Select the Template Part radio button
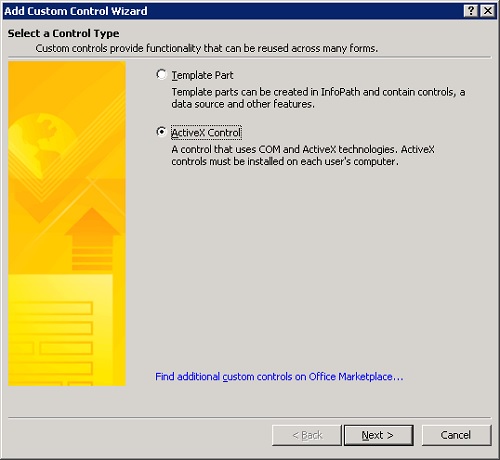500x460 pixels. [x=161, y=74]
